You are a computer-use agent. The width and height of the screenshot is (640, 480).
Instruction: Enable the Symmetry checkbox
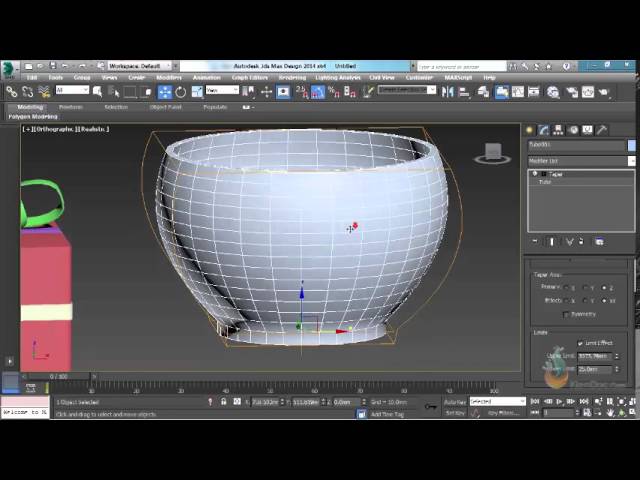tap(565, 314)
